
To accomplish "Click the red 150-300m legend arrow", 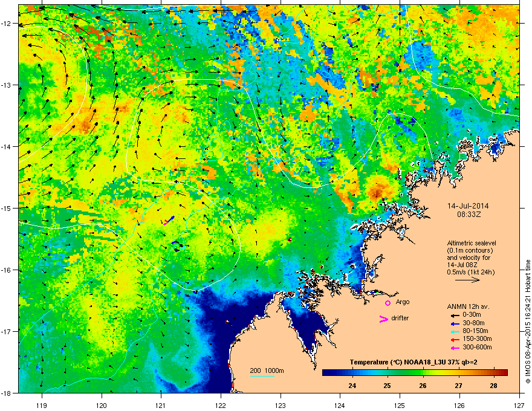I will point(455,339).
